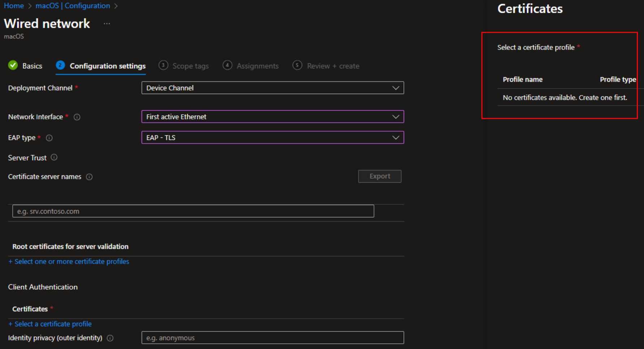Navigate to Home via the breadcrumb
Image resolution: width=644 pixels, height=349 pixels.
point(14,5)
